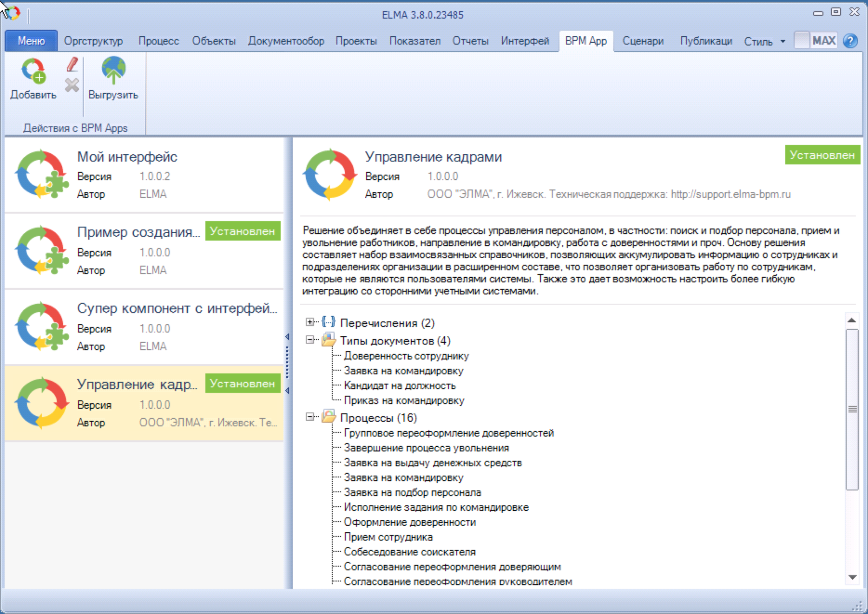This screenshot has height=614, width=868.
Task: Click the Процессы (16) label
Action: [x=378, y=418]
